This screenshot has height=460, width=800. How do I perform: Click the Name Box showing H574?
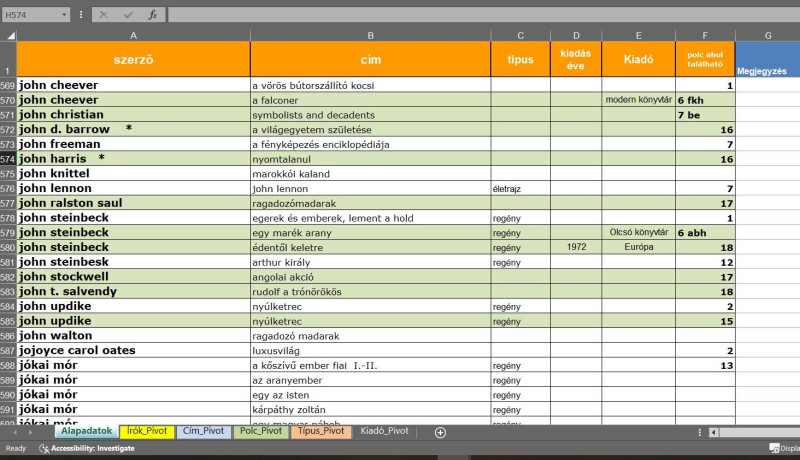31,15
